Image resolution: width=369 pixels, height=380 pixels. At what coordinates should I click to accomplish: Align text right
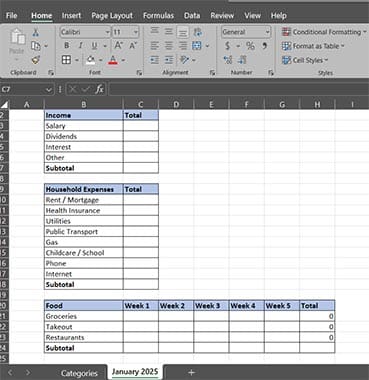point(183,46)
